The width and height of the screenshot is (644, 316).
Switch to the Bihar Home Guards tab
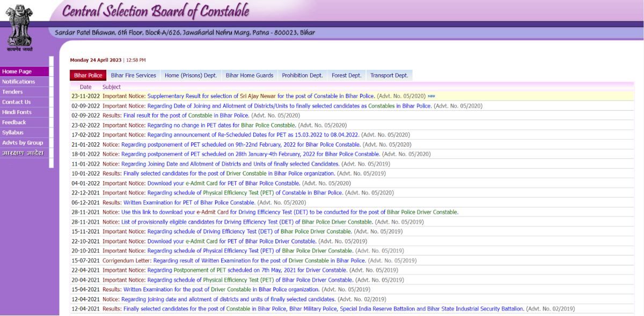250,76
